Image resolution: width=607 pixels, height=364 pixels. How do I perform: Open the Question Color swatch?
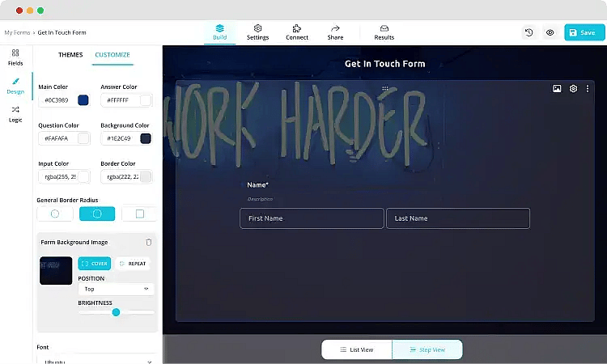83,138
